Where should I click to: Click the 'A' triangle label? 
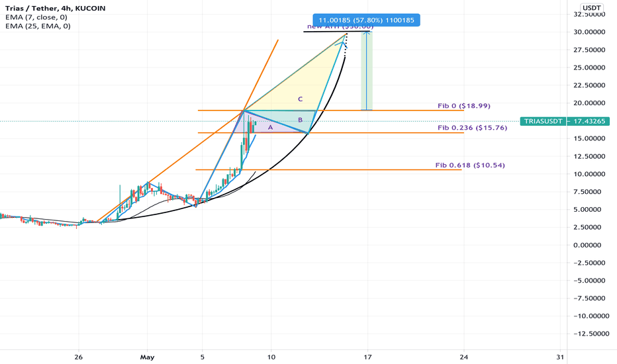(x=270, y=128)
